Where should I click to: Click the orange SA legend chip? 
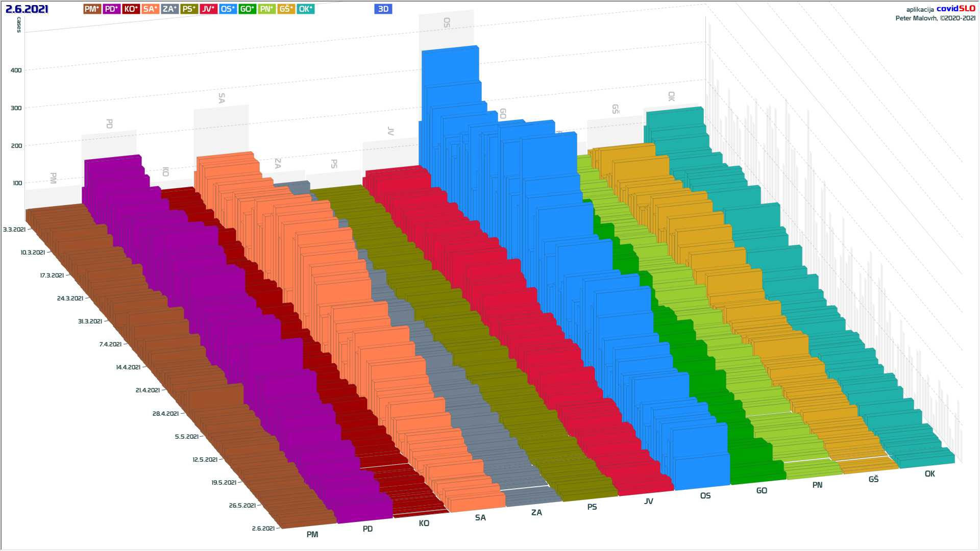pyautogui.click(x=151, y=9)
